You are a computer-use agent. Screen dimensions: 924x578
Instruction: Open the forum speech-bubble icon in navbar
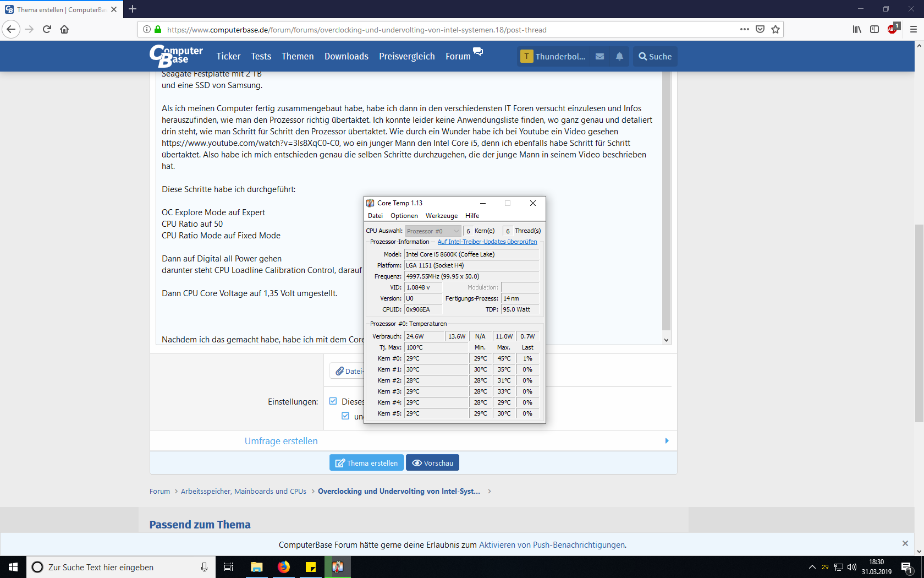(478, 51)
